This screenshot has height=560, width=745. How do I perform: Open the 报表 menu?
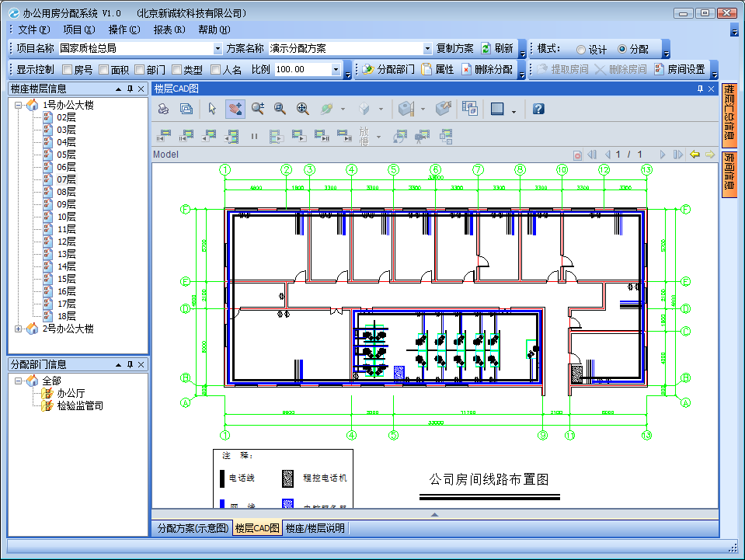click(169, 30)
